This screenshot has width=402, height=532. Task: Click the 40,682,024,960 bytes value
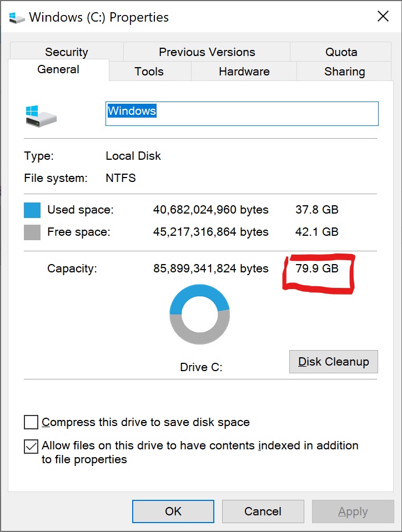click(210, 210)
